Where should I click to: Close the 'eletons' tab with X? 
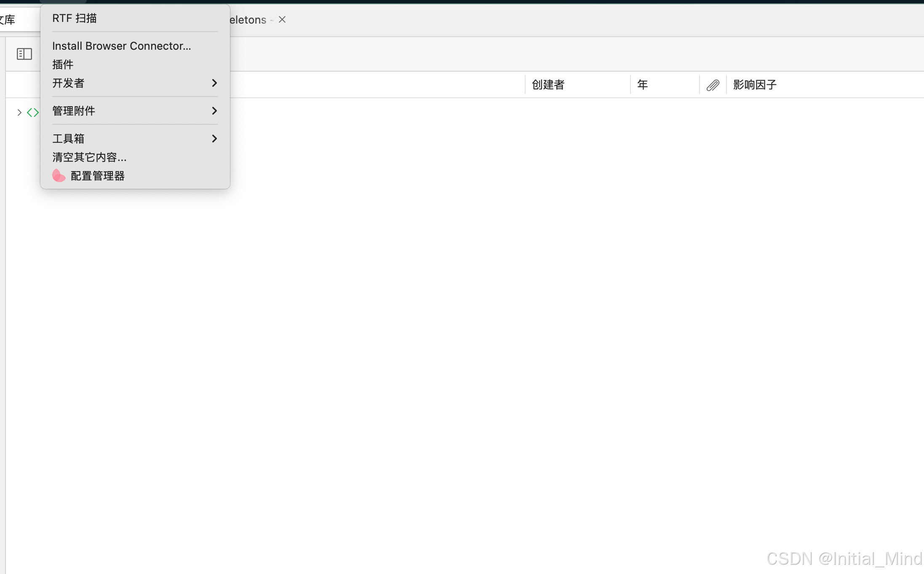(x=282, y=20)
